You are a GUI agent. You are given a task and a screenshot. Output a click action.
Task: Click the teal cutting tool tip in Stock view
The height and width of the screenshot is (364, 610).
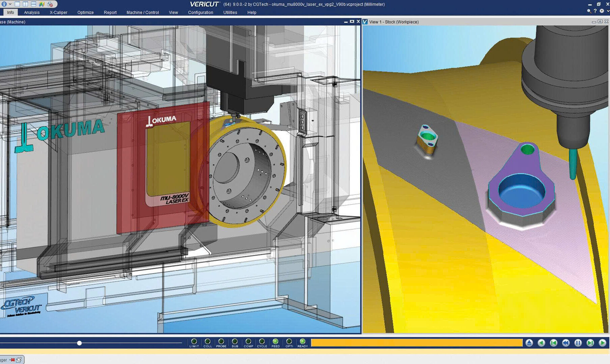tap(572, 165)
